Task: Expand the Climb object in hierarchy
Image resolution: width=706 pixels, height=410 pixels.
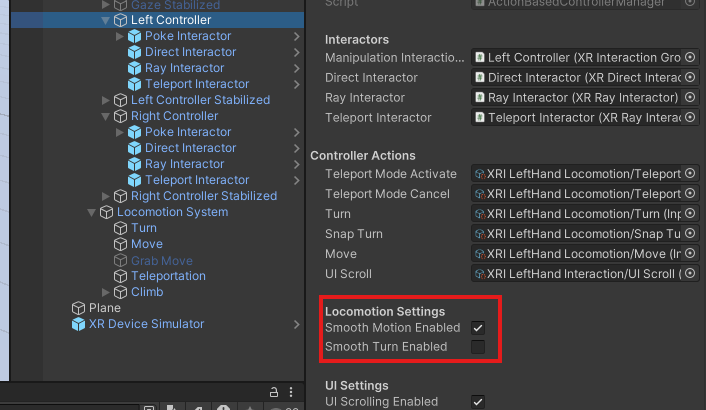Action: click(x=106, y=292)
